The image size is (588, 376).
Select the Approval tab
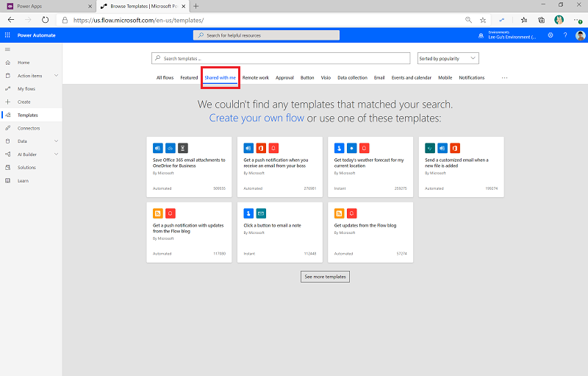[x=284, y=78]
